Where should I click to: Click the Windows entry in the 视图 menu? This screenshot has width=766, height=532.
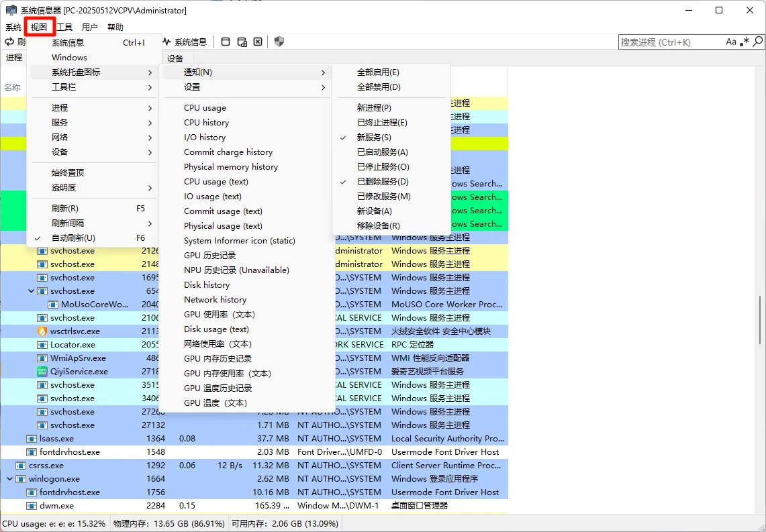[94, 58]
